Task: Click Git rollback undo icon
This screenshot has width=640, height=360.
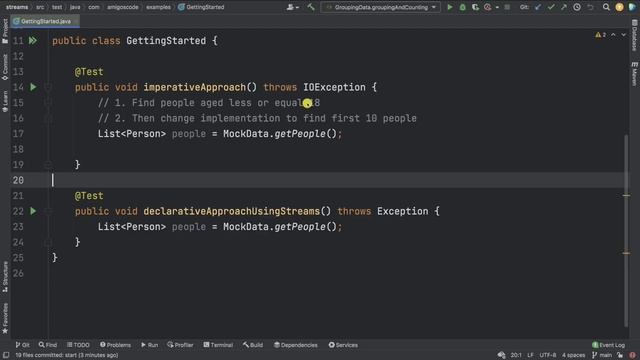Action: pyautogui.click(x=590, y=7)
